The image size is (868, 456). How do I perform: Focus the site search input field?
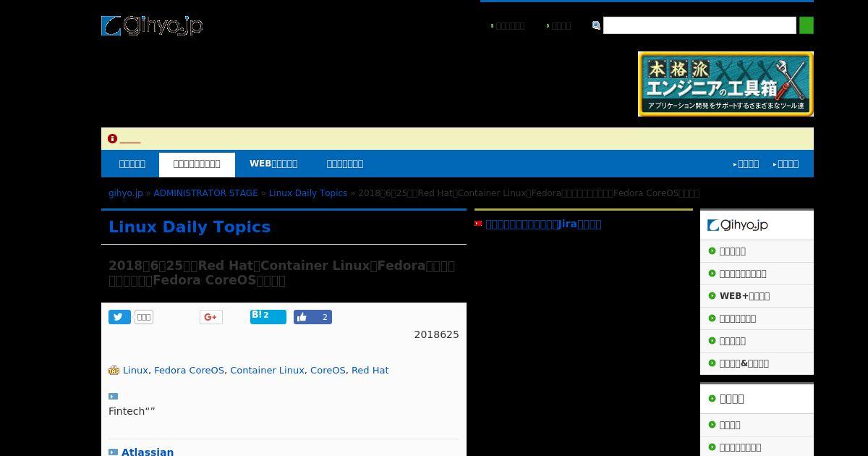699,25
